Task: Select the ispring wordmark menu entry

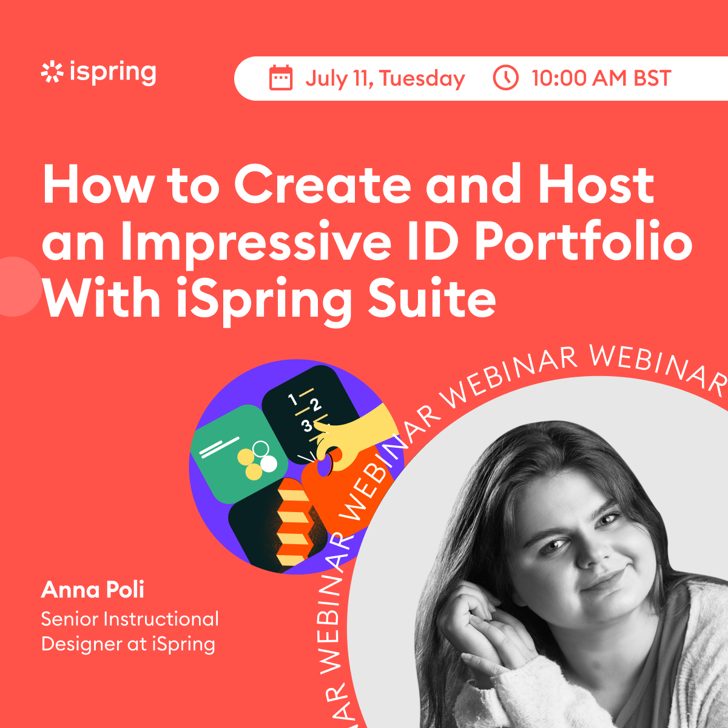Action: point(113,73)
